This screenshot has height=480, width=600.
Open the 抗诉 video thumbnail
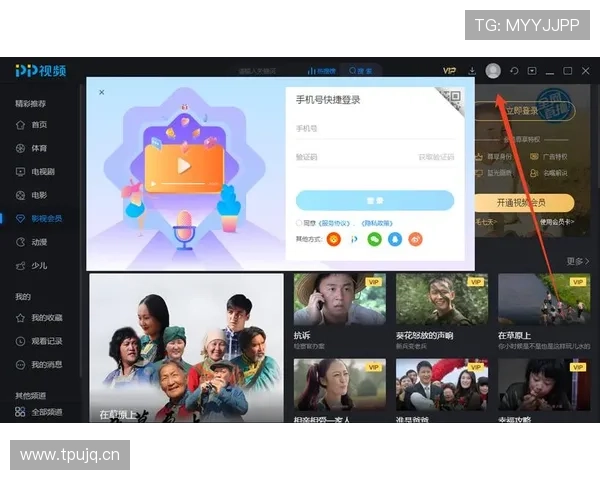340,299
